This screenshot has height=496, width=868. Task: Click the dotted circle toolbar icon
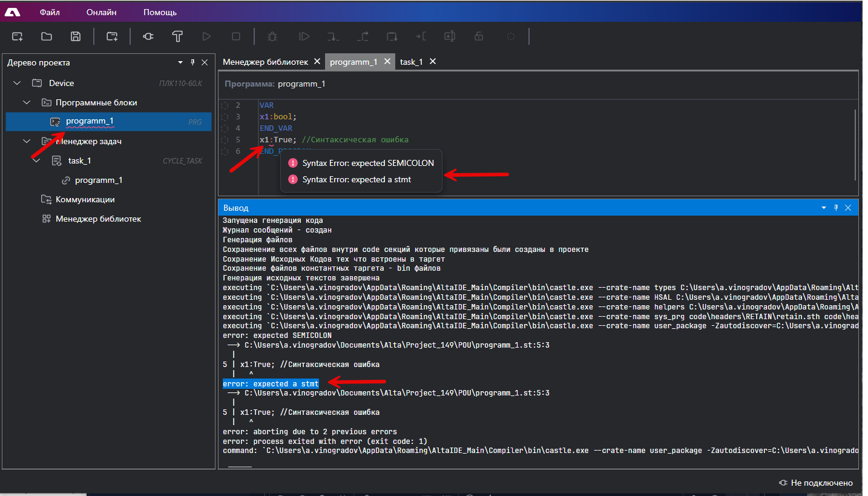click(511, 36)
